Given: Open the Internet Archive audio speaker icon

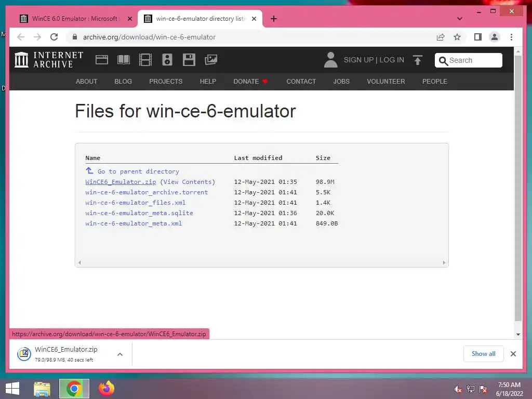Looking at the screenshot, I should 167,60.
